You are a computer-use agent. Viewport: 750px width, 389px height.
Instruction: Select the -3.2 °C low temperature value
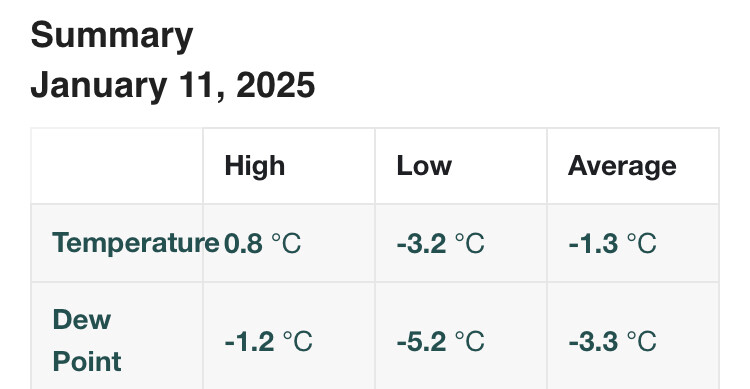point(441,244)
